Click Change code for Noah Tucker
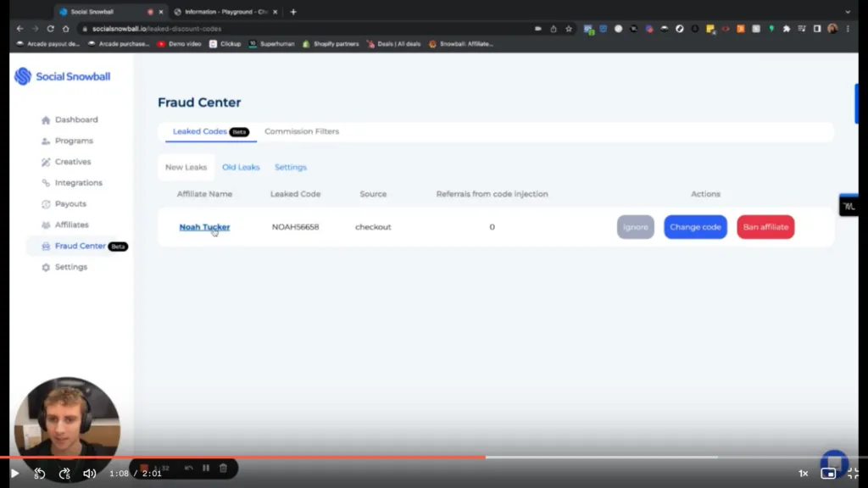This screenshot has width=868, height=488. [x=695, y=227]
